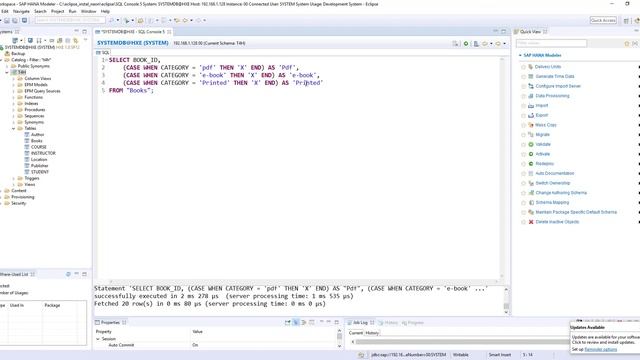The image size is (640, 360).
Task: Click the star favorites icon in Quick View
Action: pos(627,43)
